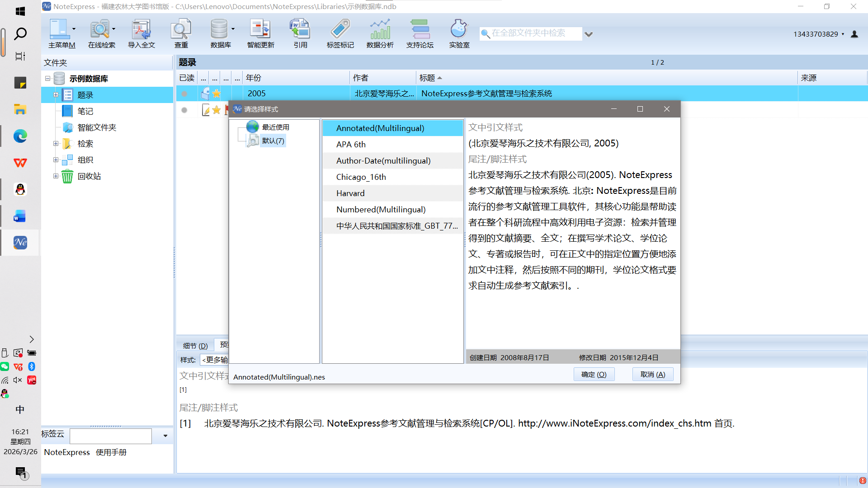868x488 pixels.
Task: Click the 导入全文 import full text icon
Action: click(141, 30)
